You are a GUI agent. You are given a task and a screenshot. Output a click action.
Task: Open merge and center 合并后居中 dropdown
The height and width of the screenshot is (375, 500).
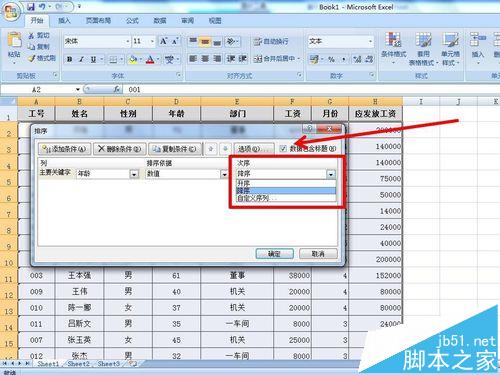(299, 59)
